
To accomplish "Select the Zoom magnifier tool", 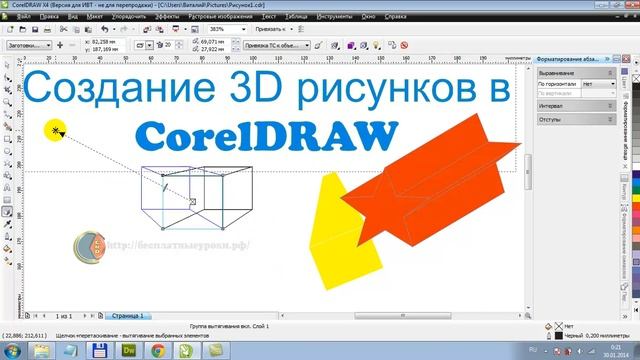I will pyautogui.click(x=7, y=102).
